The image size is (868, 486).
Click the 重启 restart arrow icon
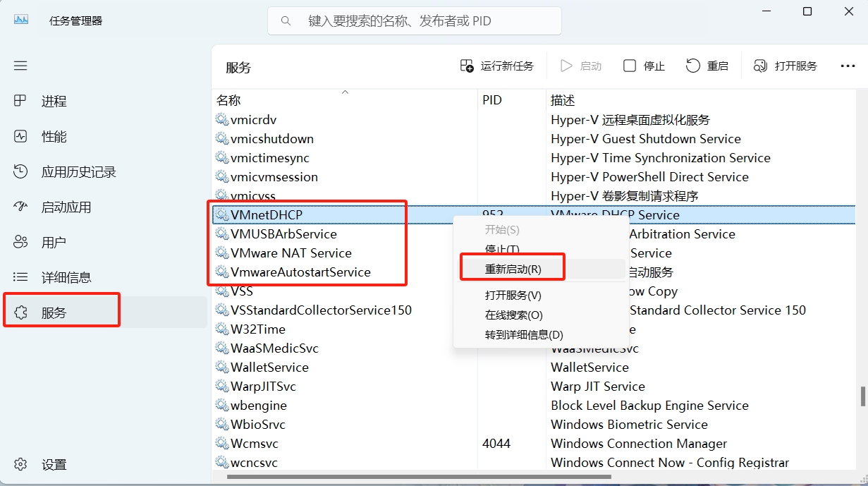click(693, 66)
